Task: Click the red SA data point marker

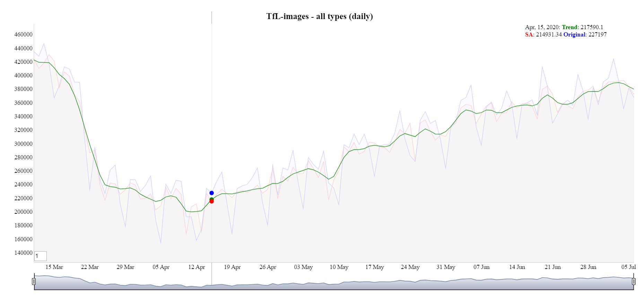Action: (211, 201)
